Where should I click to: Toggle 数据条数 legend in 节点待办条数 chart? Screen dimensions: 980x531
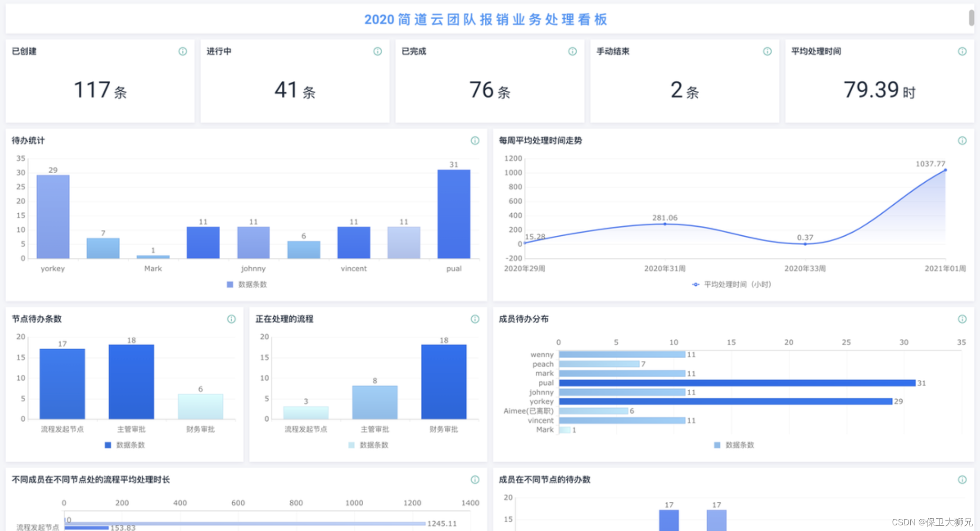125,445
